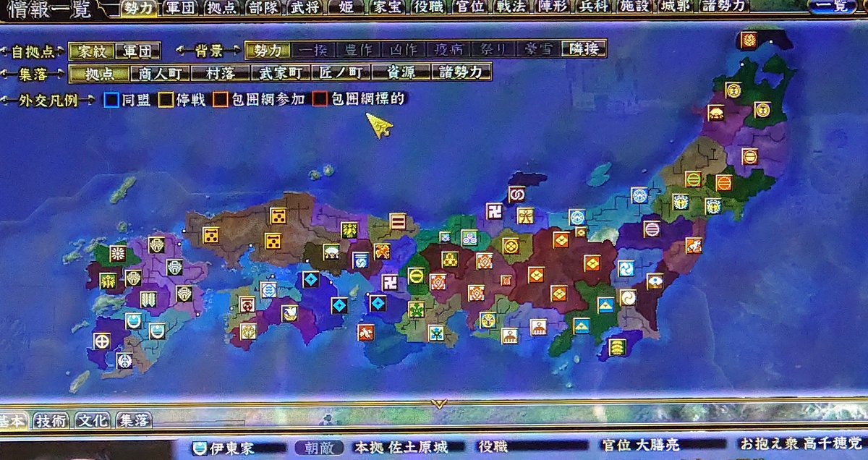
Task: Click the yellow four-eyed circle crest
Action: point(511,246)
